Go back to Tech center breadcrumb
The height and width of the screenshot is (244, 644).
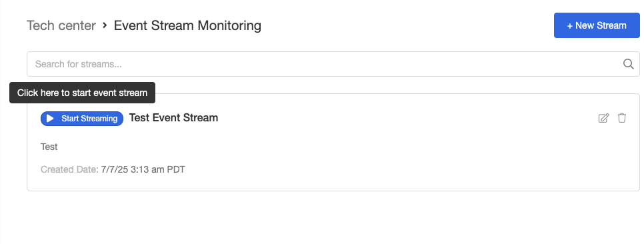coord(61,25)
